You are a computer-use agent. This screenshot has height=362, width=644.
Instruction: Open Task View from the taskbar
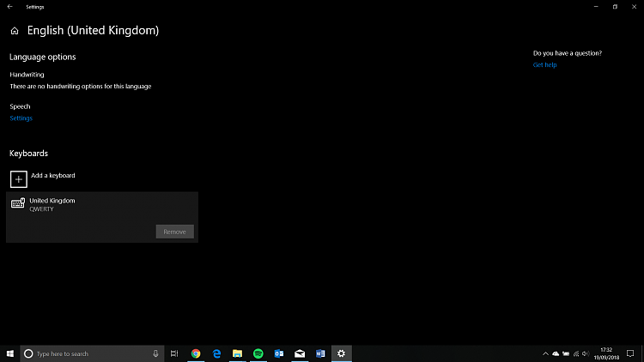[174, 353]
